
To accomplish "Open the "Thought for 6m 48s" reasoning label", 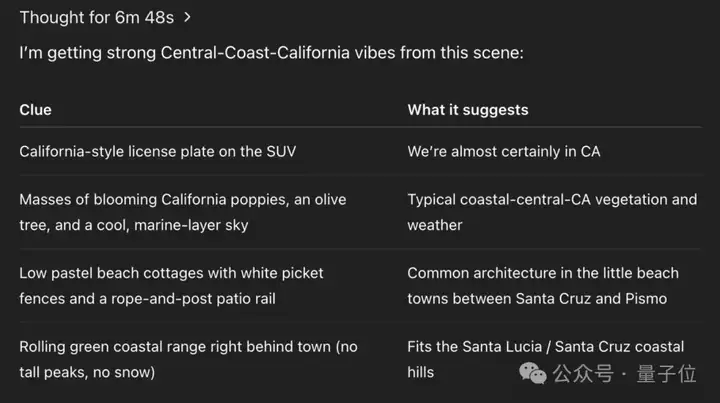I will click(x=97, y=17).
